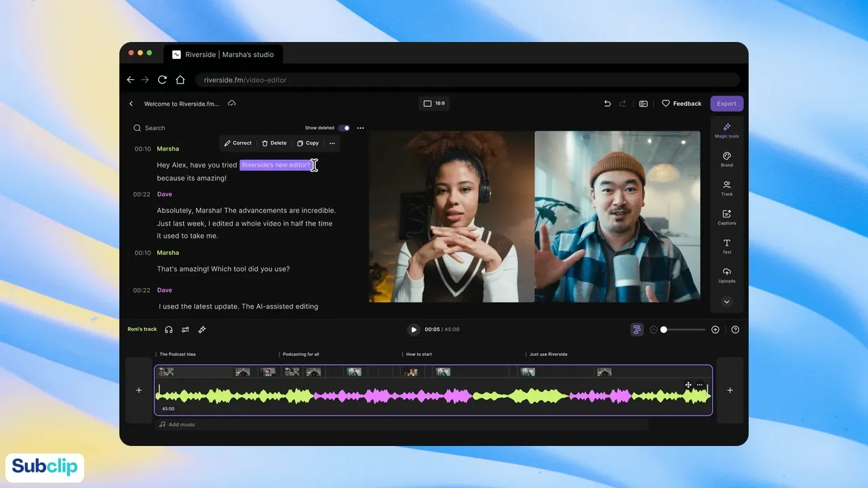Toggle the layout panel icon beside Feedback
Viewport: 868px width, 488px height.
[x=644, y=104]
